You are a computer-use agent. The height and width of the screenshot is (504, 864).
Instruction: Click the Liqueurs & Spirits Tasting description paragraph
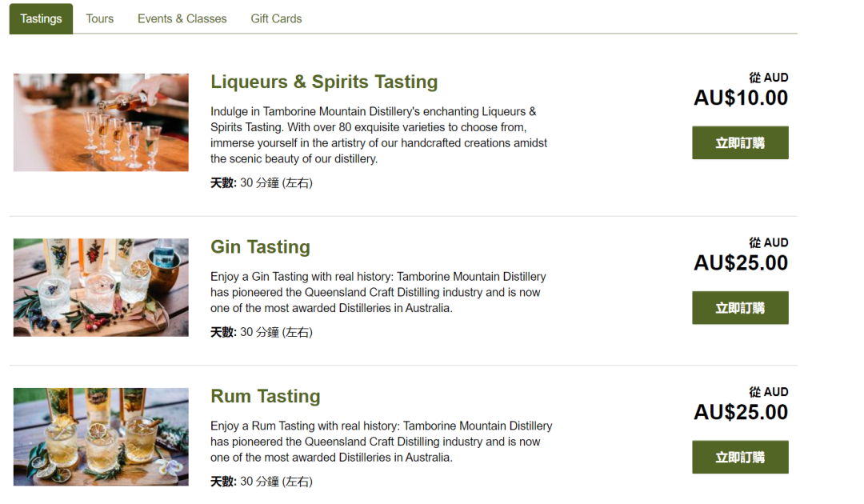(x=378, y=135)
